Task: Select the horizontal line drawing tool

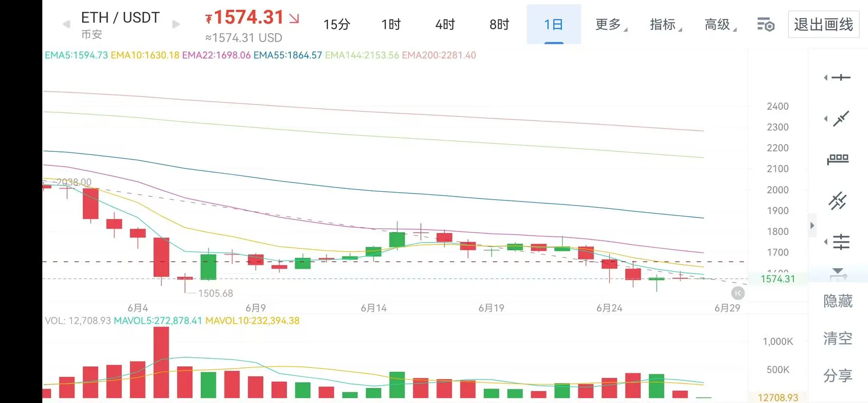Action: (841, 77)
